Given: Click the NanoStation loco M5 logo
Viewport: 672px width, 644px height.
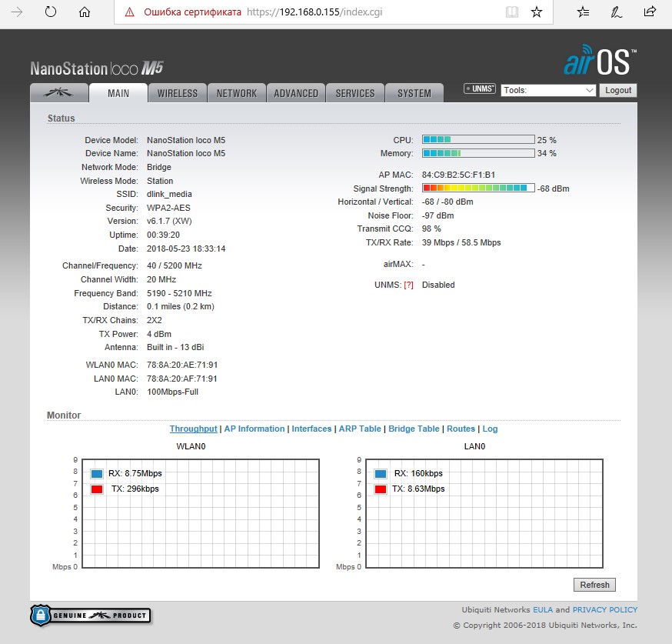Looking at the screenshot, I should [x=97, y=68].
